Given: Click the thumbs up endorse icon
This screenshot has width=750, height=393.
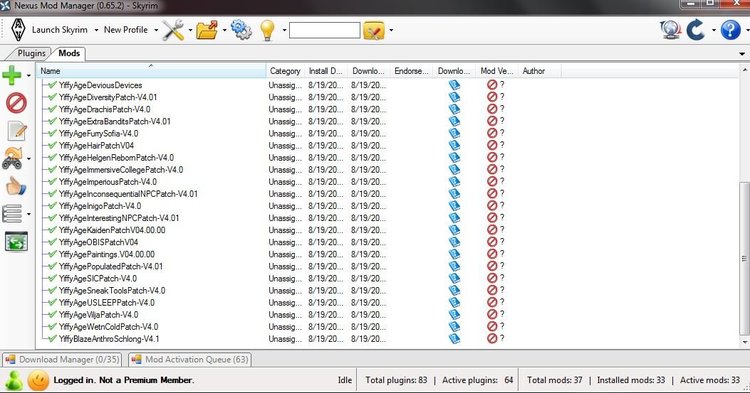Looking at the screenshot, I should (x=16, y=186).
